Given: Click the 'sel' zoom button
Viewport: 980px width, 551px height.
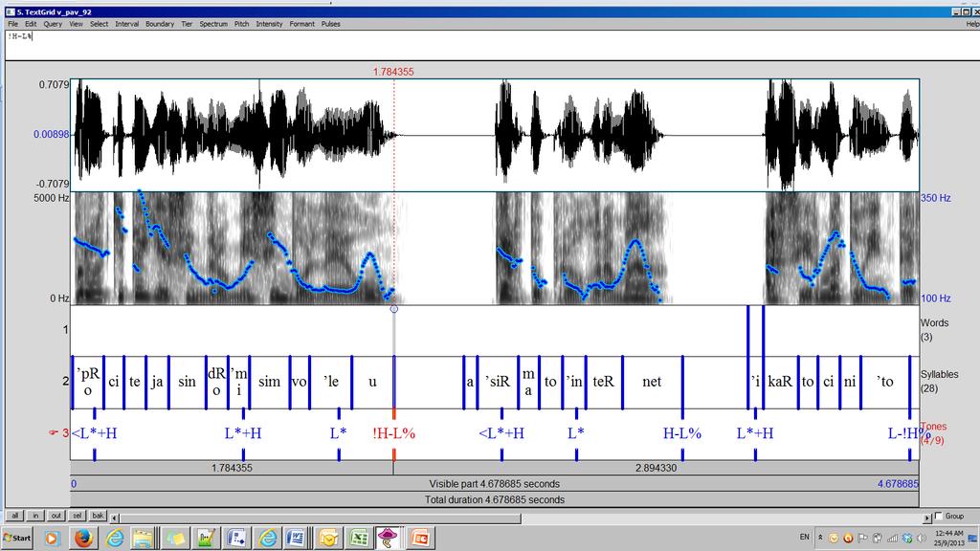Looking at the screenshot, I should pos(77,516).
